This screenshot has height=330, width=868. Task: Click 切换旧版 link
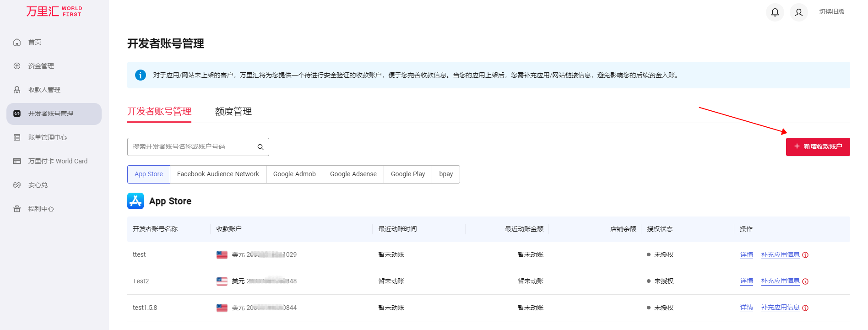(x=831, y=12)
